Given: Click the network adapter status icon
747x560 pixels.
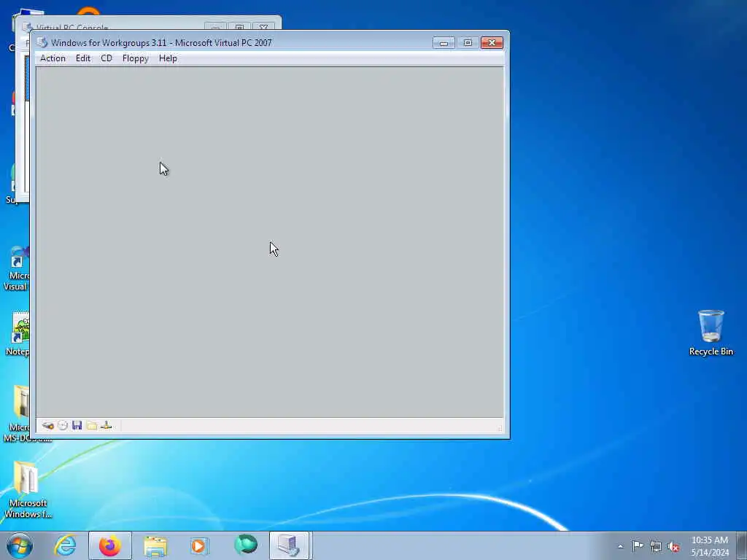Looking at the screenshot, I should [x=107, y=425].
